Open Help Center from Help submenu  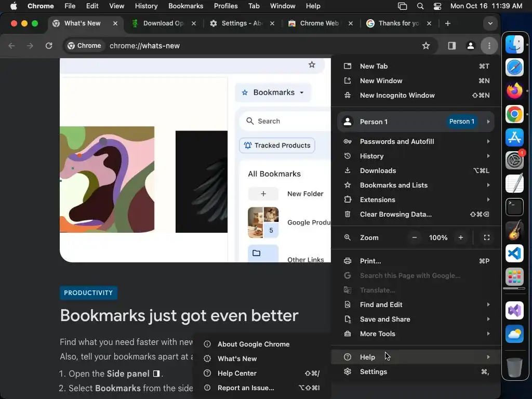click(x=262, y=373)
